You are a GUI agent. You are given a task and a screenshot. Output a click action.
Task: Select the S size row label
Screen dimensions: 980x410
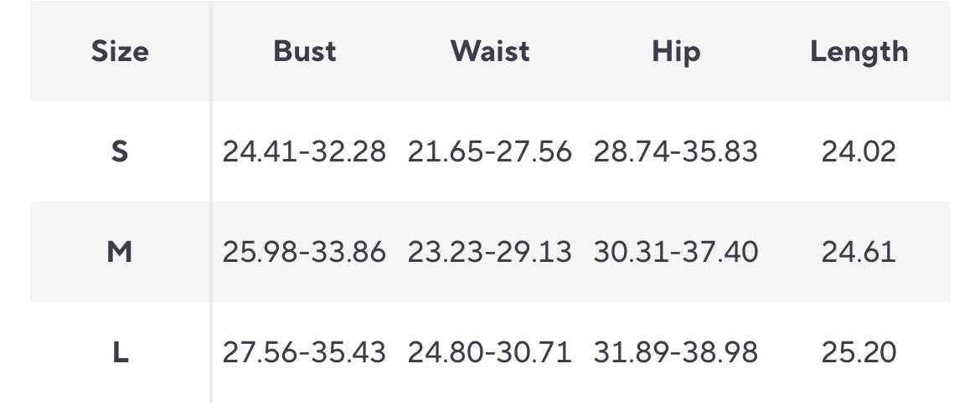coord(120,151)
